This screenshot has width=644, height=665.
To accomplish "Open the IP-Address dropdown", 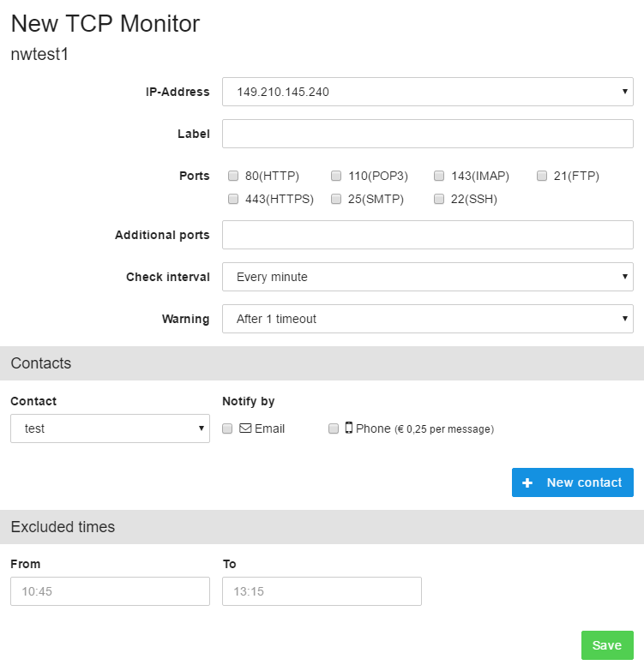I will [428, 92].
